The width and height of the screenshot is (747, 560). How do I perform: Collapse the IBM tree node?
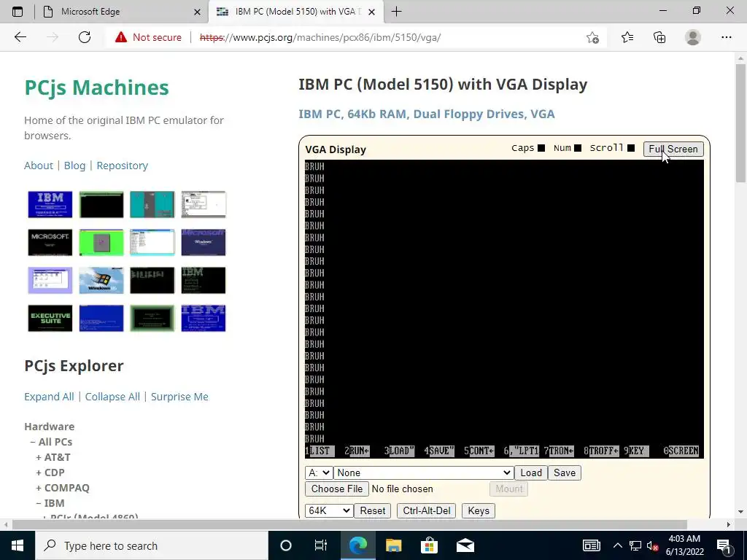(x=39, y=503)
